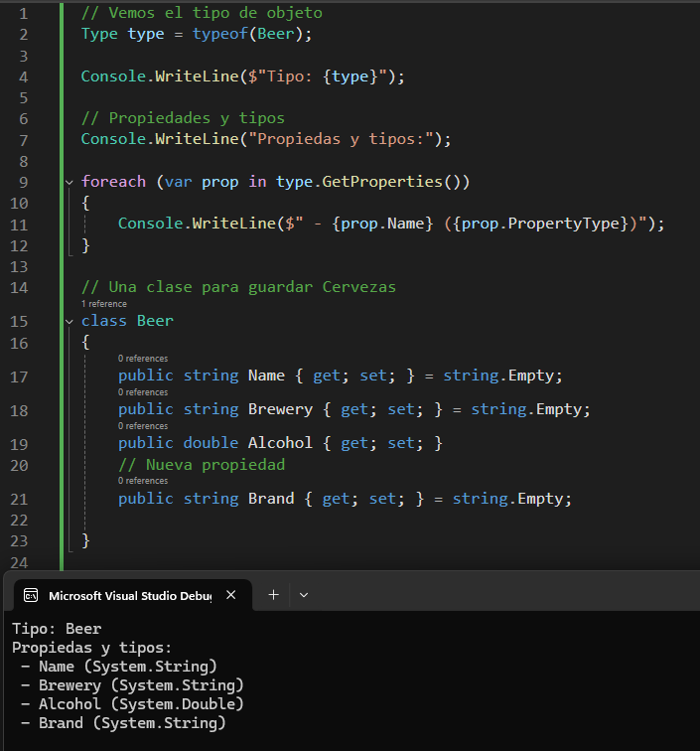Click 'Name' property identifier on line 17
This screenshot has width=700, height=751.
pyautogui.click(x=266, y=375)
